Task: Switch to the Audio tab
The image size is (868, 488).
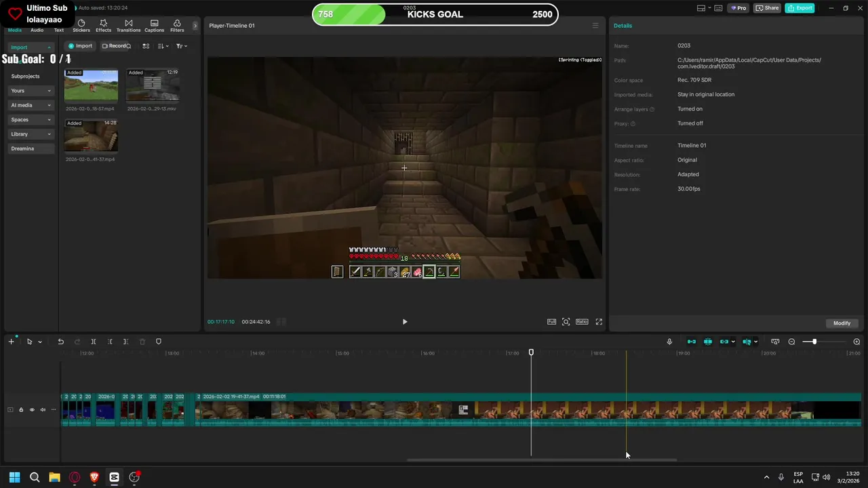Action: [37, 30]
